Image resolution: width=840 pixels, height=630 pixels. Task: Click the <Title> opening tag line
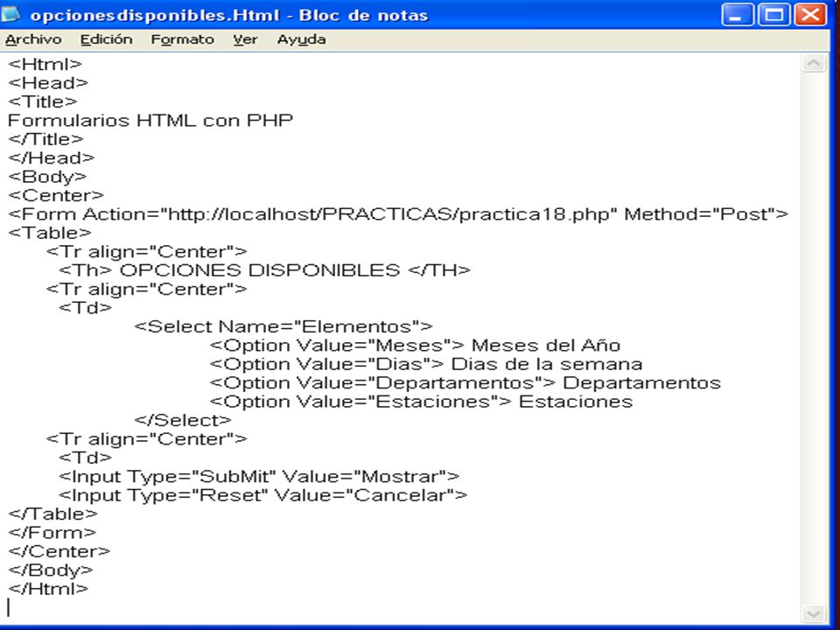pos(43,101)
